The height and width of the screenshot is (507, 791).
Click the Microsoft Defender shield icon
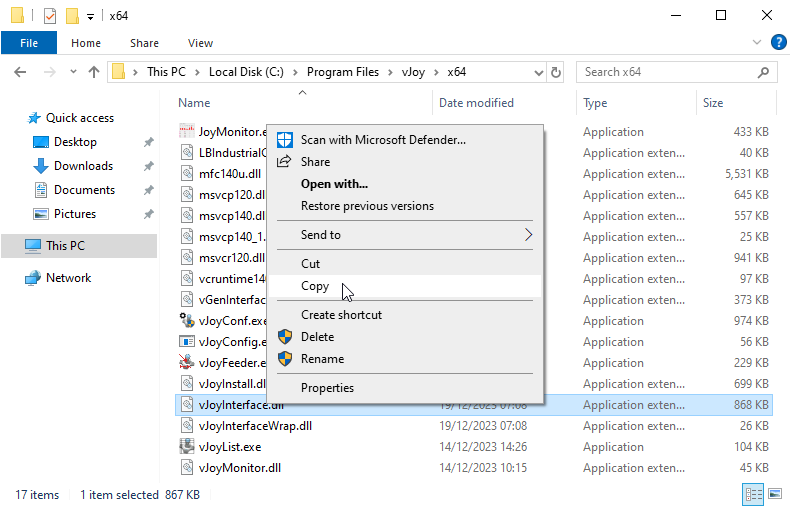coord(285,140)
